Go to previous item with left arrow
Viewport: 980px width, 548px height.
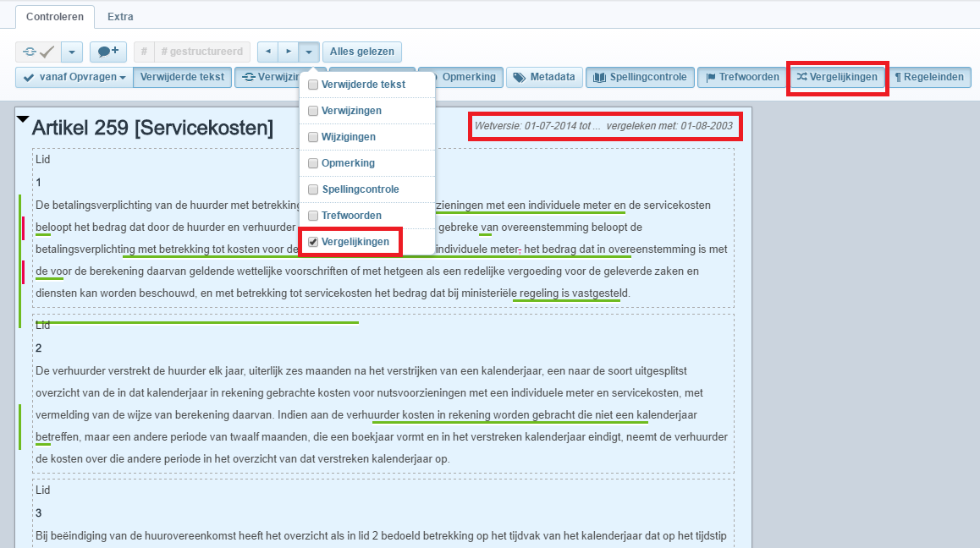tap(268, 52)
